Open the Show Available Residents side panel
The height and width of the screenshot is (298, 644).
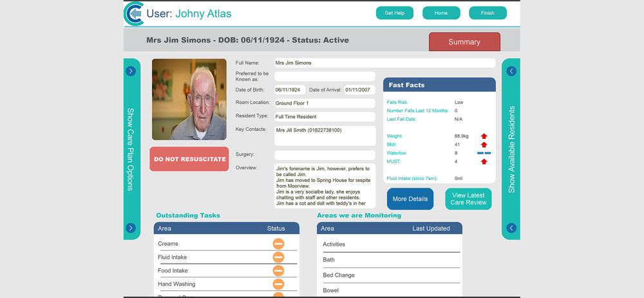click(x=511, y=149)
